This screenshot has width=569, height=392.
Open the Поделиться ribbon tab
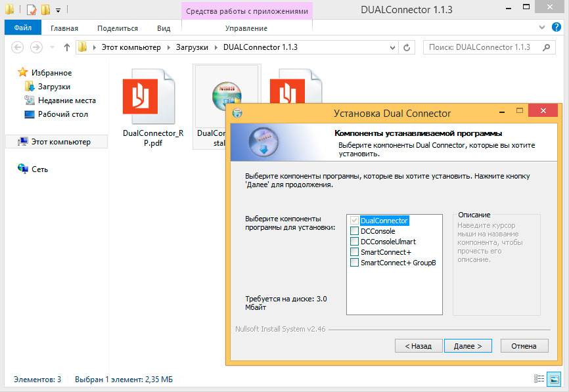(118, 28)
